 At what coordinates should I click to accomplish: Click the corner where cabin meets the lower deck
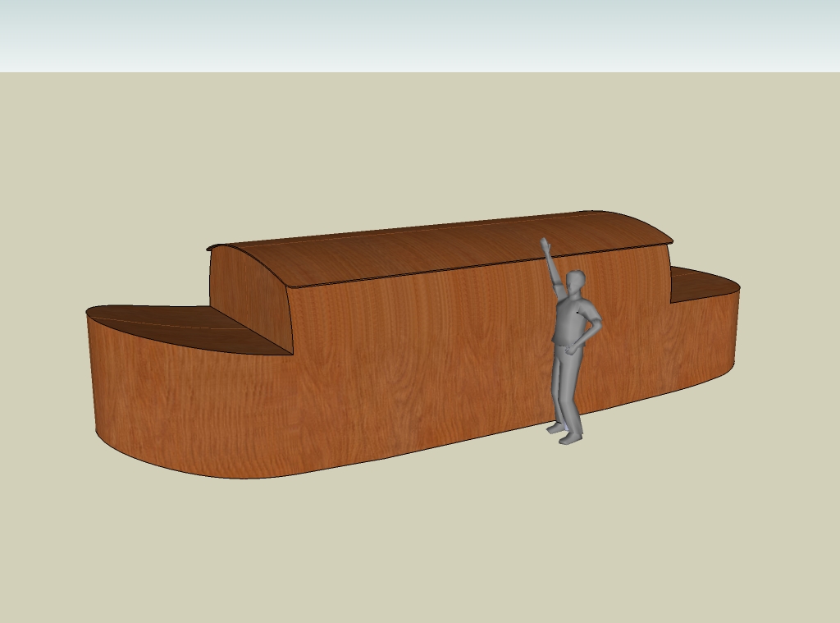291,353
